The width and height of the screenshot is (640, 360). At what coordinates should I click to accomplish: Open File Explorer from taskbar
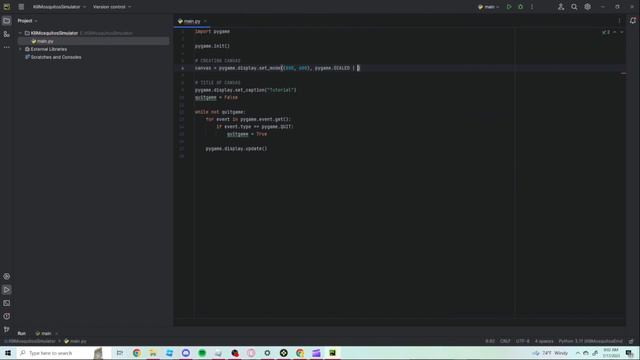[x=153, y=353]
